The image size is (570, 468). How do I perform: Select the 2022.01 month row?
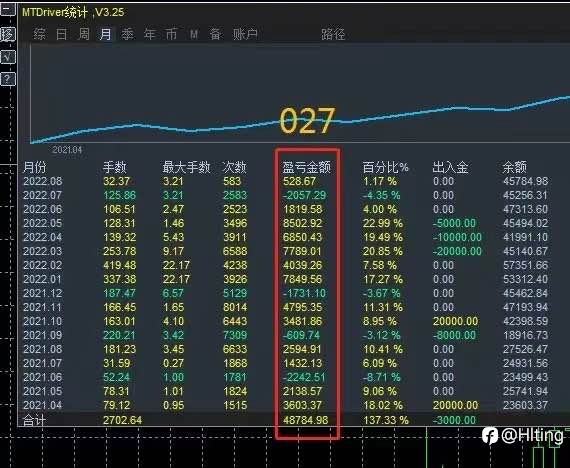(x=286, y=279)
